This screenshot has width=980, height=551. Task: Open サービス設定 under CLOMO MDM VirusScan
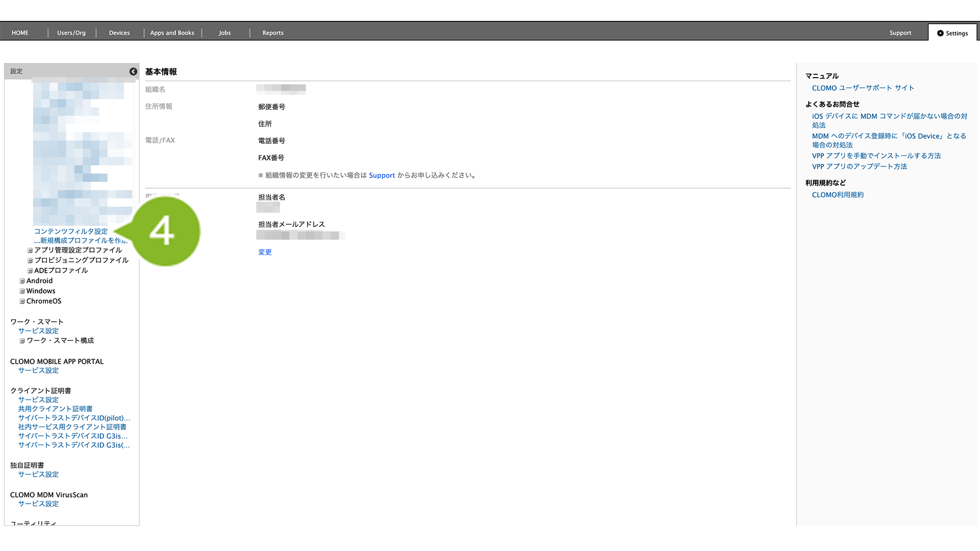tap(38, 504)
